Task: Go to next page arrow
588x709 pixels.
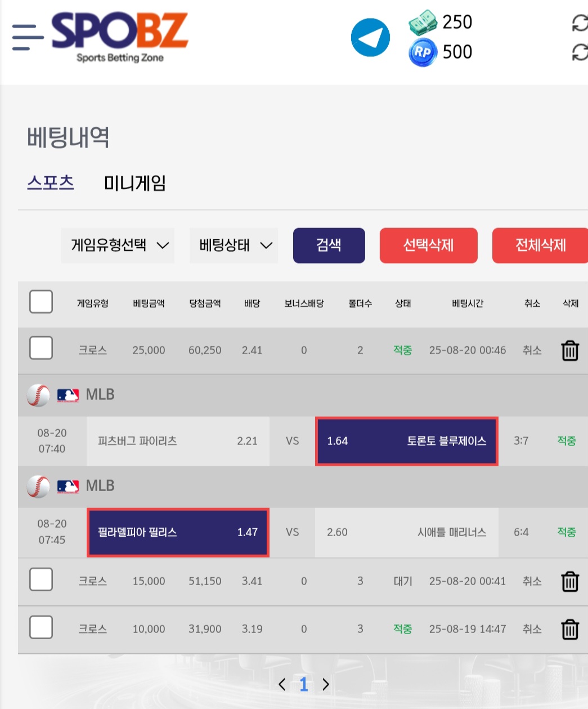Action: point(326,684)
